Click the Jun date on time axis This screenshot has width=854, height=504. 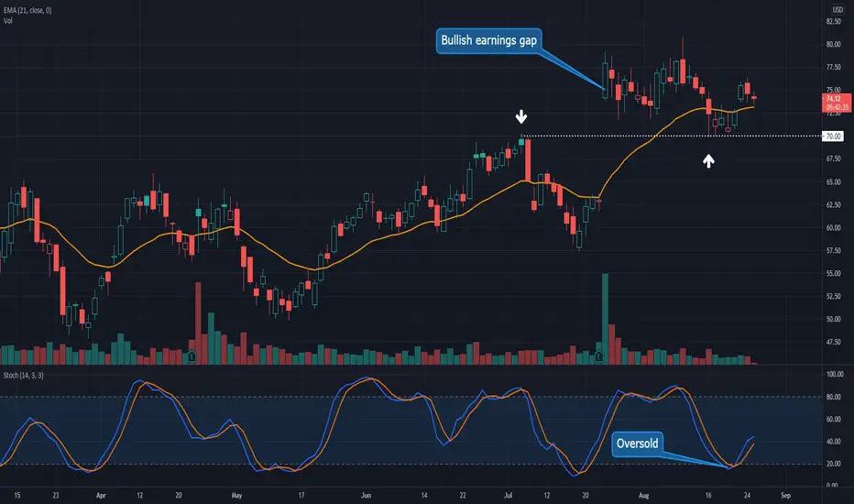click(366, 495)
